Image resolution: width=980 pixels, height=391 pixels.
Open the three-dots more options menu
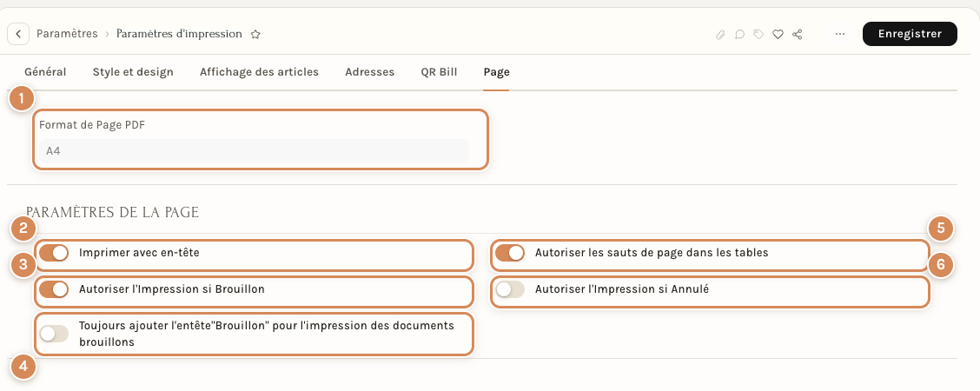pos(840,34)
